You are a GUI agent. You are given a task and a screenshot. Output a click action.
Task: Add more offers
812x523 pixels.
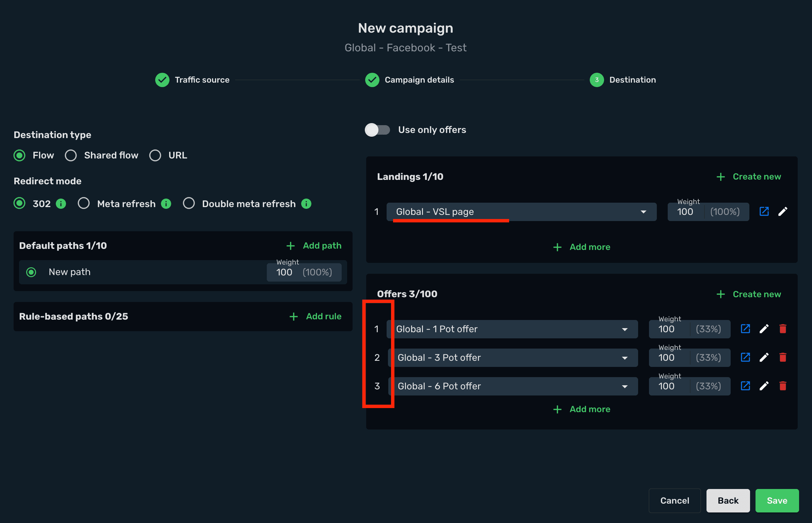tap(582, 409)
